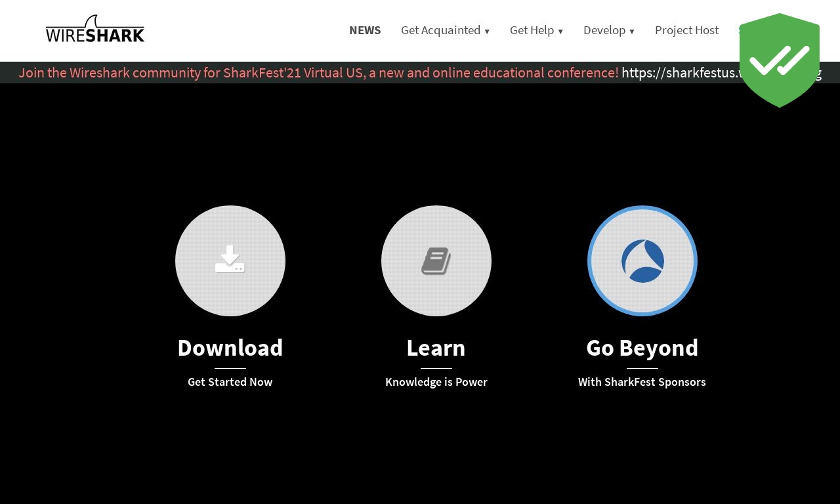Screen dimensions: 840x504
Task: Click the SharkFest'21 Virtual US announcement text
Action: pyautogui.click(x=318, y=72)
